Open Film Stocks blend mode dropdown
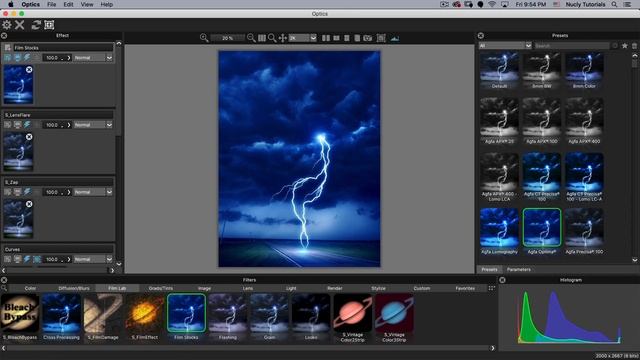This screenshot has height=360, width=640. (93, 58)
